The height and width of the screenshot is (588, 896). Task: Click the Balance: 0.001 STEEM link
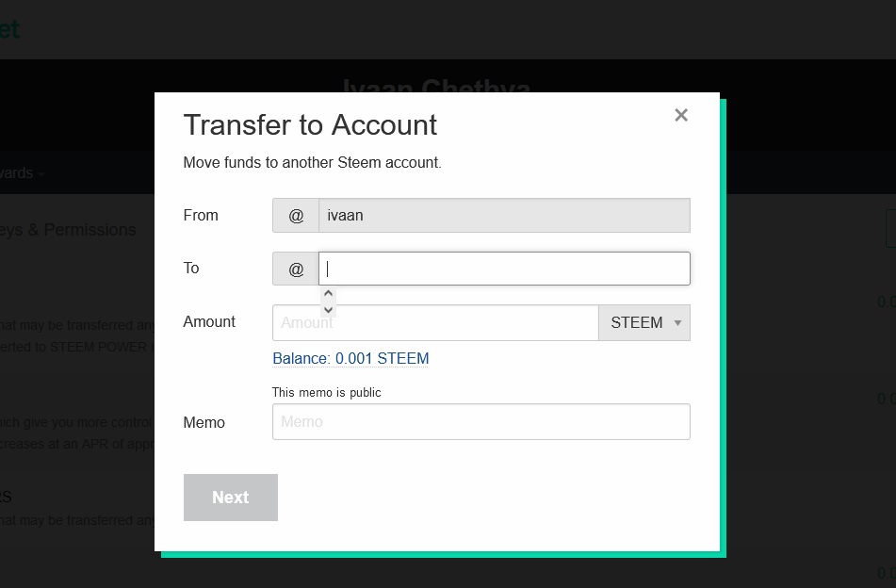pos(350,358)
